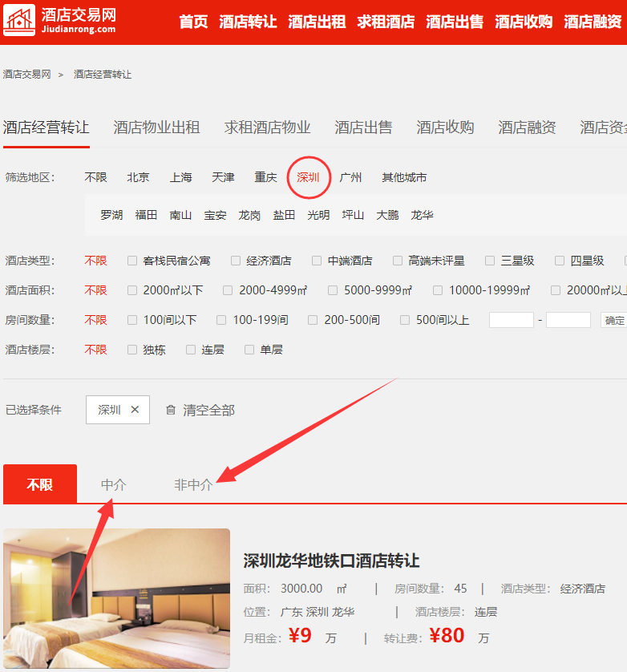This screenshot has width=627, height=672.
Task: Switch to the 酒店经营转让 tab
Action: click(x=47, y=128)
